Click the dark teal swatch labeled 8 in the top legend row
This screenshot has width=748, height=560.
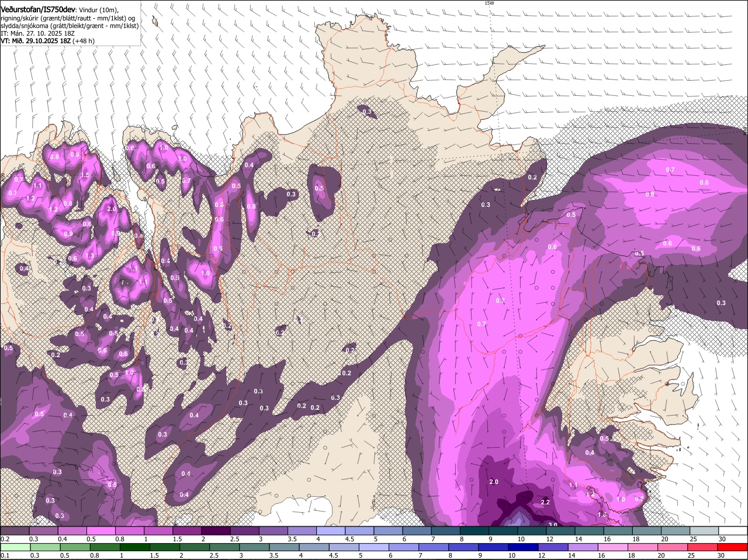[473, 531]
